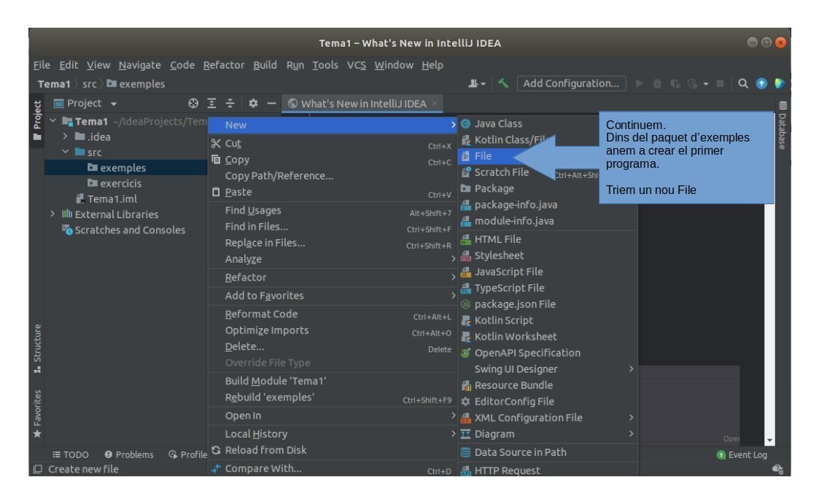Collapse the src folder
819x504 pixels.
click(x=66, y=152)
